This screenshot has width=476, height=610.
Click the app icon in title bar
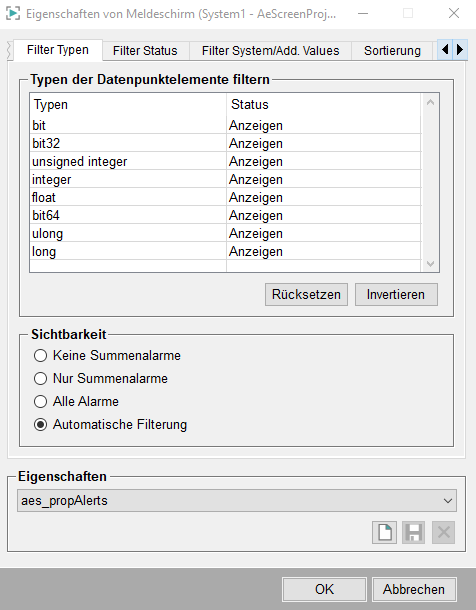point(12,14)
